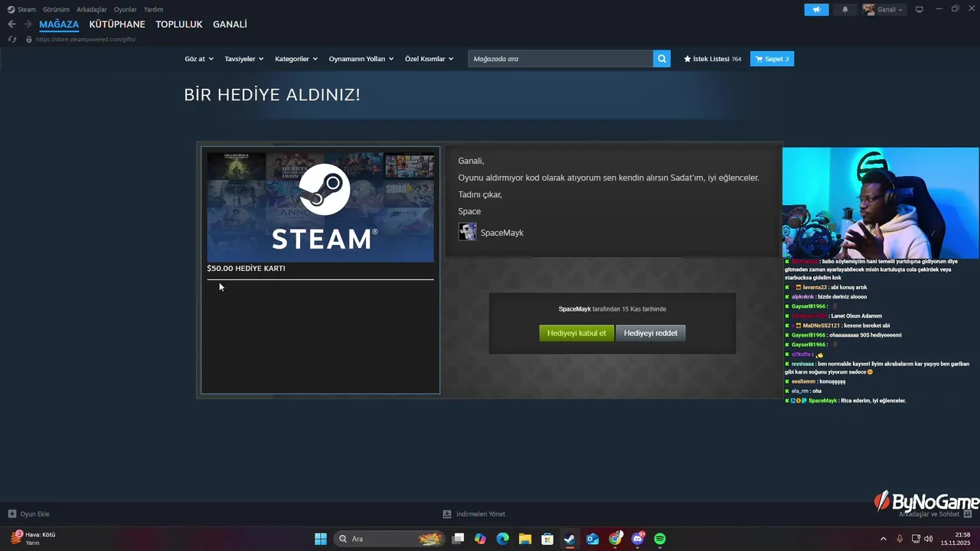Image resolution: width=980 pixels, height=551 pixels.
Task: Open SpaceMayk's profile name link
Action: point(502,233)
